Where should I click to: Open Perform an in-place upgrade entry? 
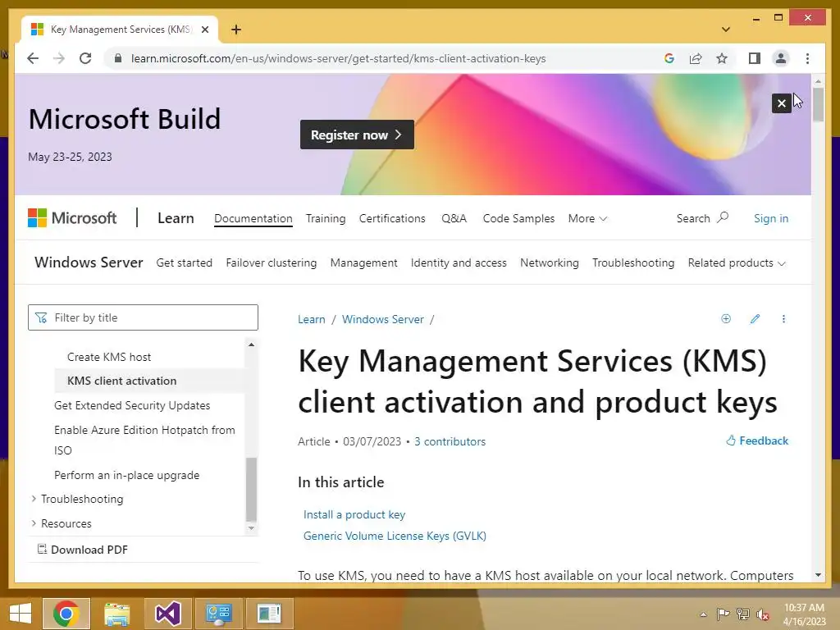pos(127,475)
